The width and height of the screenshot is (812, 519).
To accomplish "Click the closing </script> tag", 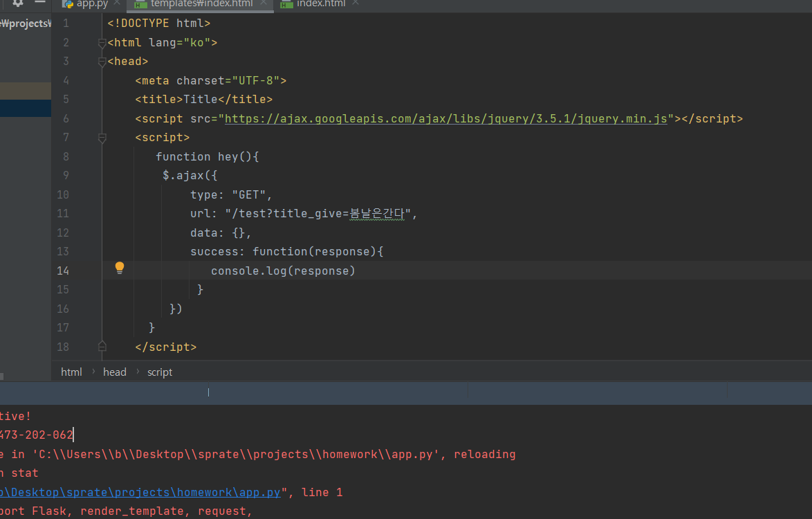I will [166, 347].
